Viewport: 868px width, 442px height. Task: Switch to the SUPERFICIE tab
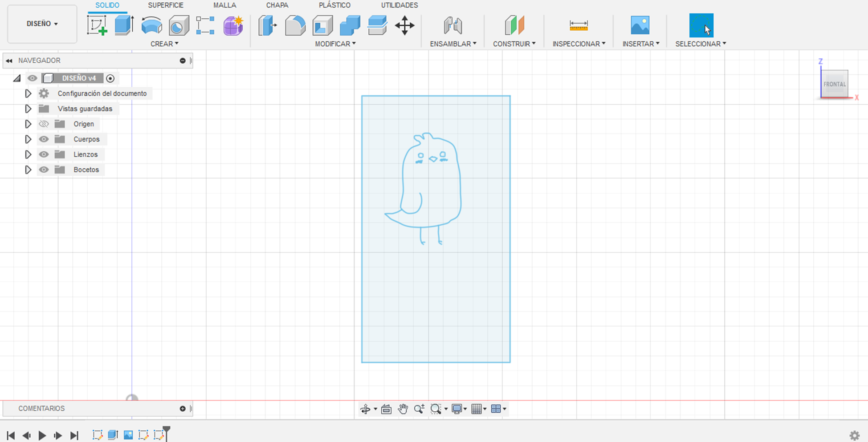pyautogui.click(x=166, y=5)
